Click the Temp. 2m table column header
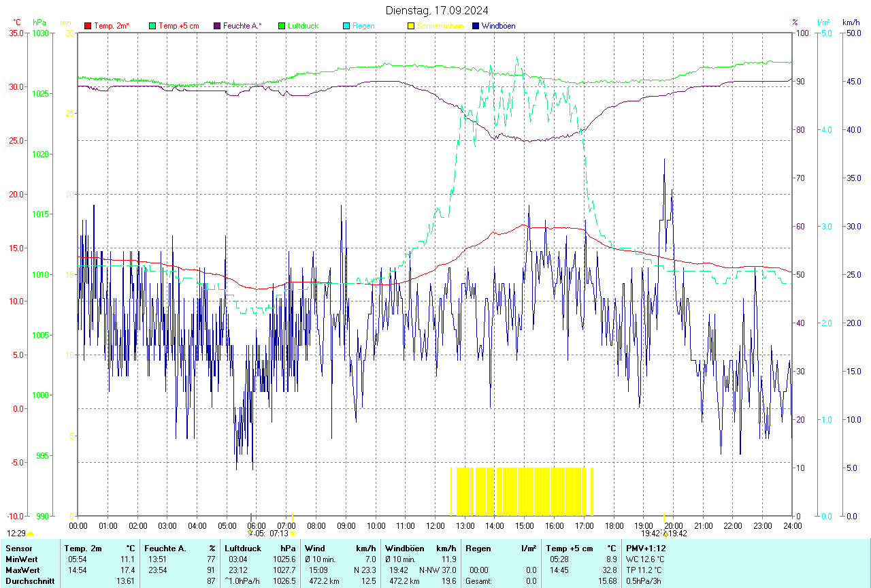The height and width of the screenshot is (588, 871). pos(83,549)
